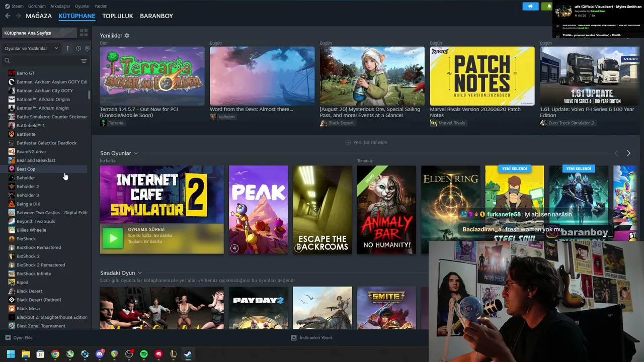Screen dimensions: 644x362
Task: Click Yeni bir raf ekle button
Action: [x=366, y=142]
